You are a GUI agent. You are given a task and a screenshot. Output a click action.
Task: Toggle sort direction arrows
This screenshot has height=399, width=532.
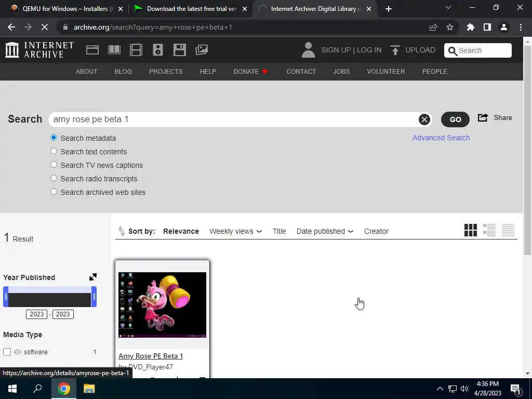[x=121, y=231]
